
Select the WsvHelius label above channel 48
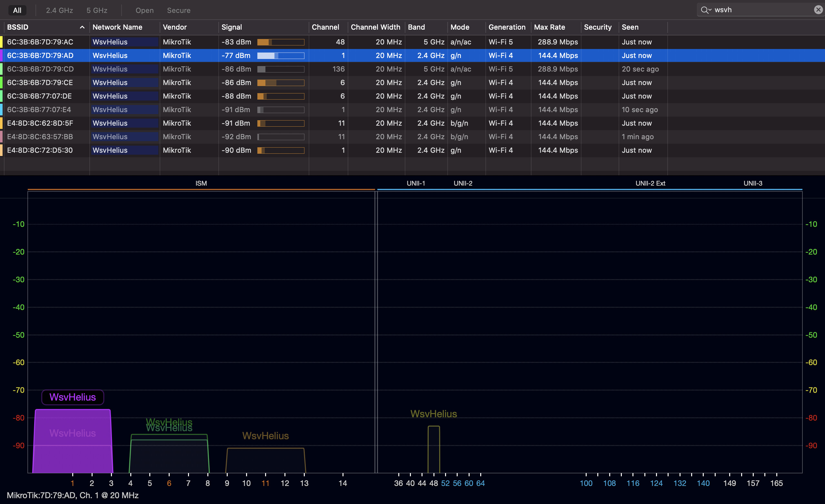(x=433, y=414)
